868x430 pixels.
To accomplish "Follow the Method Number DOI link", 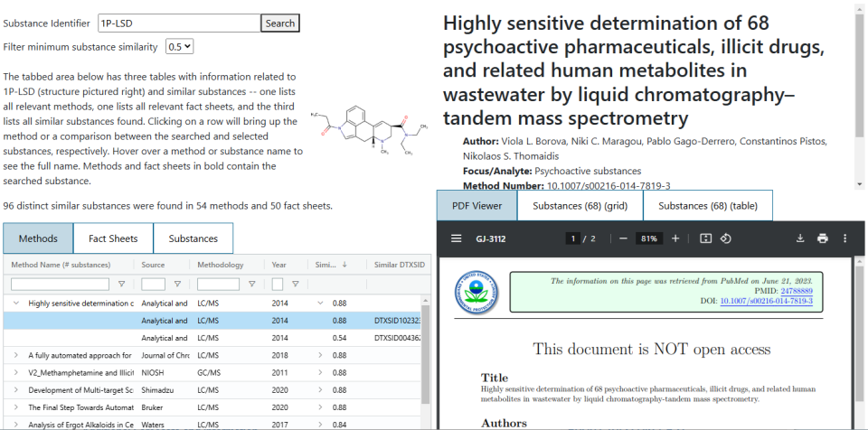I will coord(609,185).
